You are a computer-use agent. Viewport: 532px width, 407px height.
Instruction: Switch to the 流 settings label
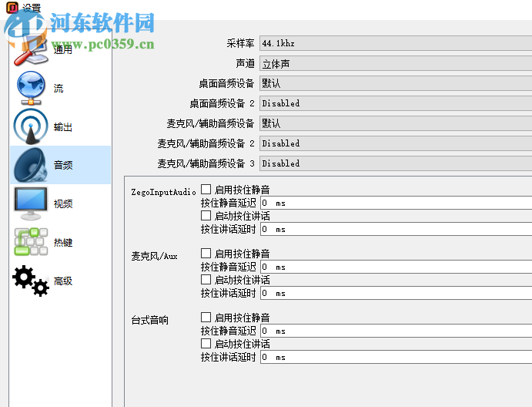(59, 89)
